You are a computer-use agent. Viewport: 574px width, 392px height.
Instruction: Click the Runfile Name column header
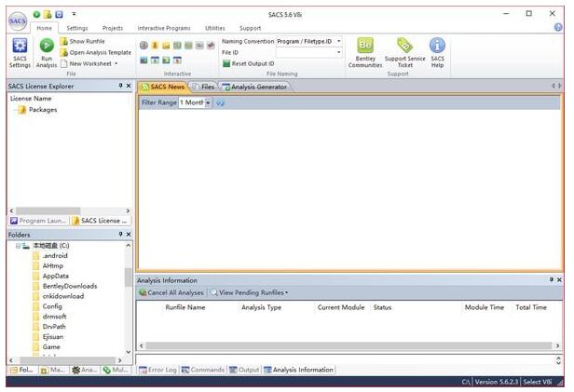pyautogui.click(x=185, y=307)
